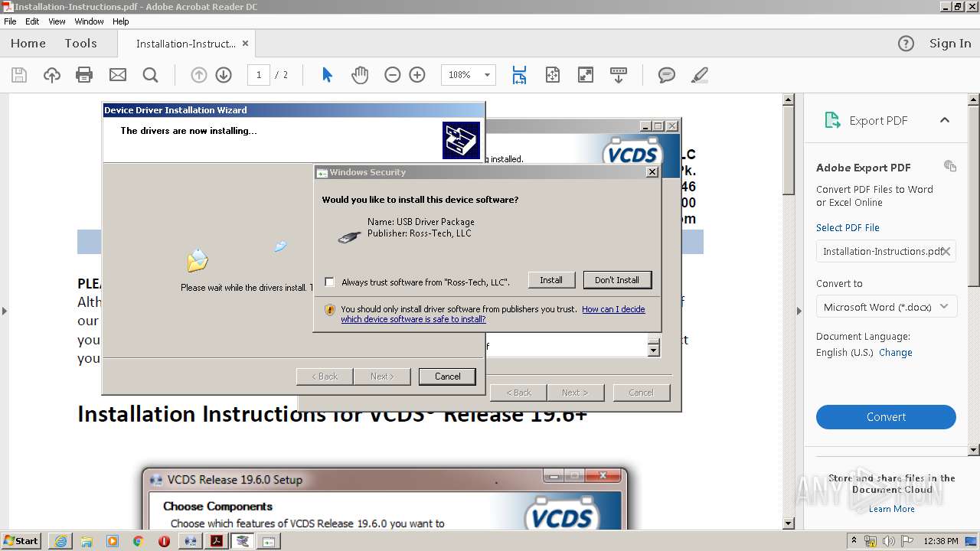This screenshot has height=551, width=980.
Task: Zoom in with the plus icon
Action: click(x=417, y=75)
